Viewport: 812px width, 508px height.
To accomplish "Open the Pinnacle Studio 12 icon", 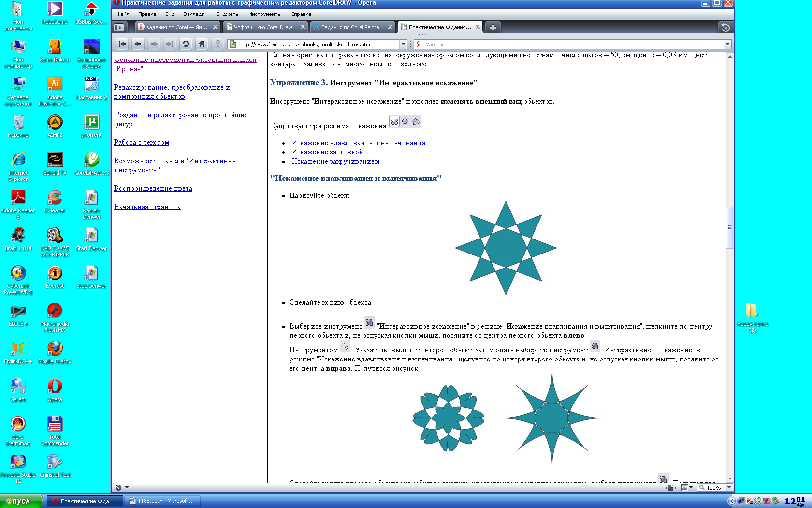I will 18,469.
